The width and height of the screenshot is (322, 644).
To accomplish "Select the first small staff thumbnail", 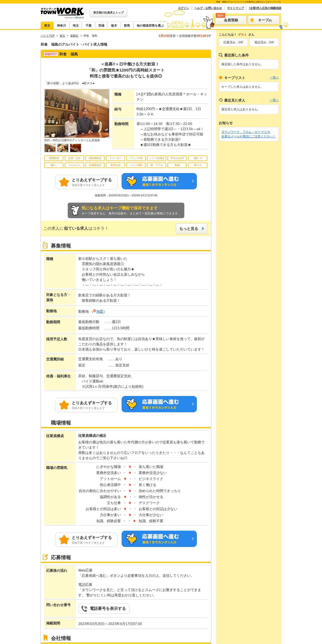I will [50, 148].
